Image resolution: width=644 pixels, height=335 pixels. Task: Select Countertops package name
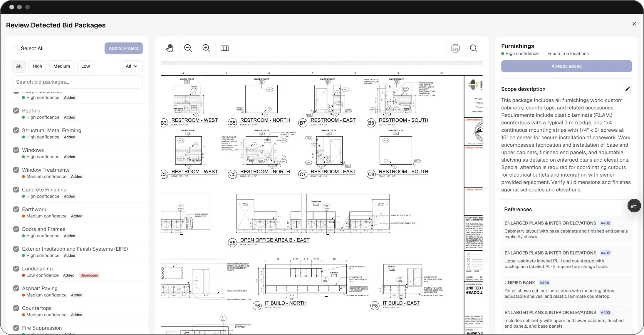coord(37,308)
